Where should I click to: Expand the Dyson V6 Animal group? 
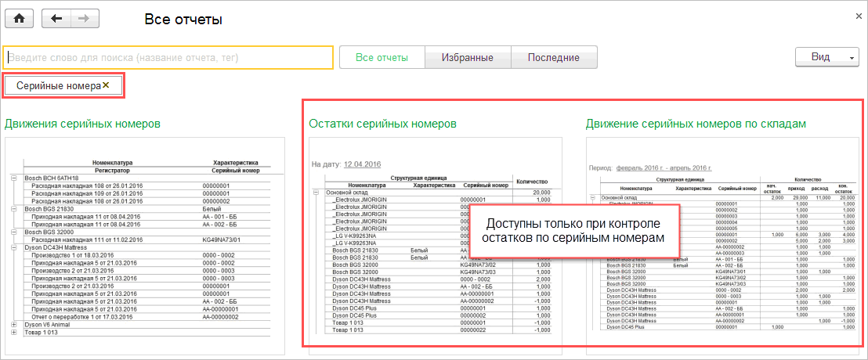point(13,325)
